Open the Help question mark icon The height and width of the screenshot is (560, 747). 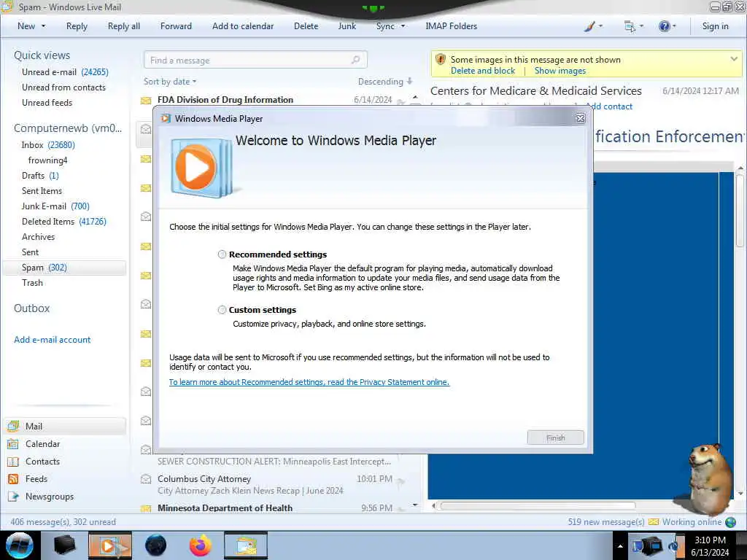(664, 26)
